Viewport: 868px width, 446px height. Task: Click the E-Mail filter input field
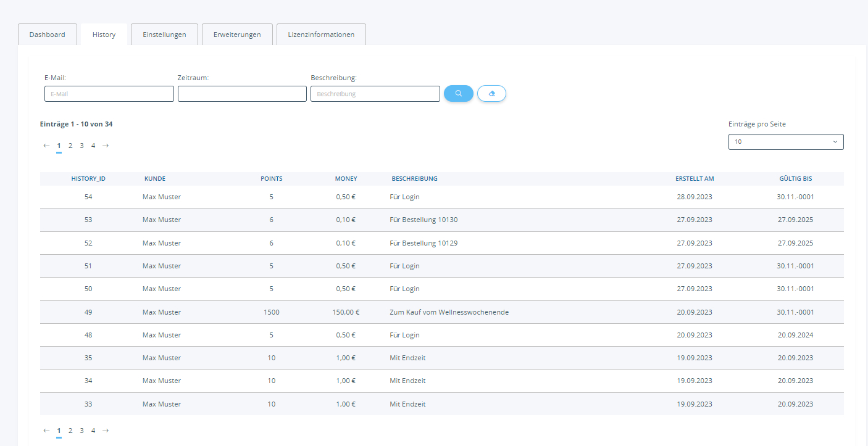[x=109, y=93]
